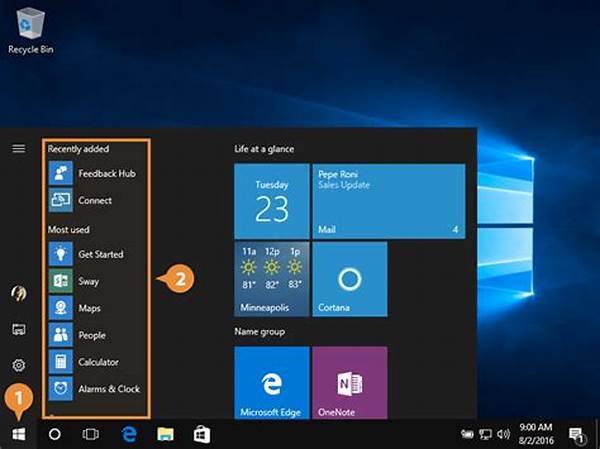Open File Explorer from Start sidebar
The height and width of the screenshot is (449, 600).
19,329
